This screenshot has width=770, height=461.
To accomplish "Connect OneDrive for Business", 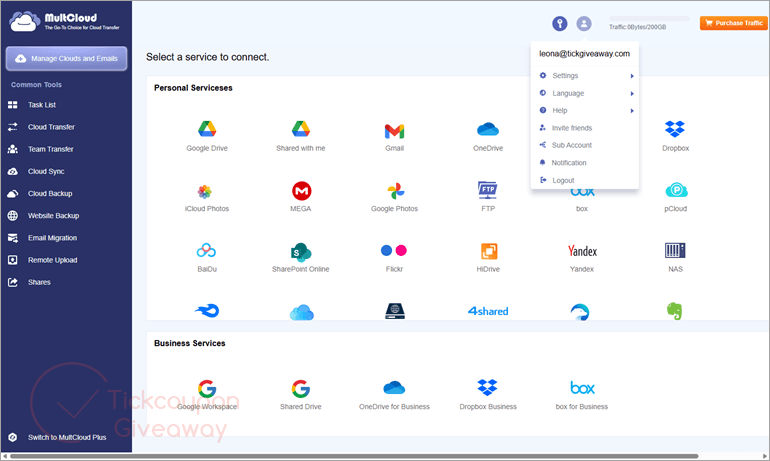I will coord(394,395).
